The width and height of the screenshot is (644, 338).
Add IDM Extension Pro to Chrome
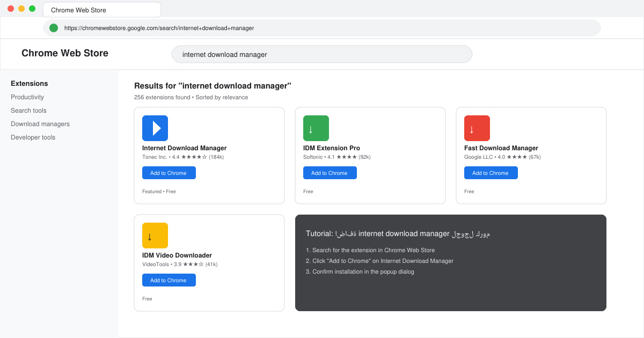pos(330,173)
